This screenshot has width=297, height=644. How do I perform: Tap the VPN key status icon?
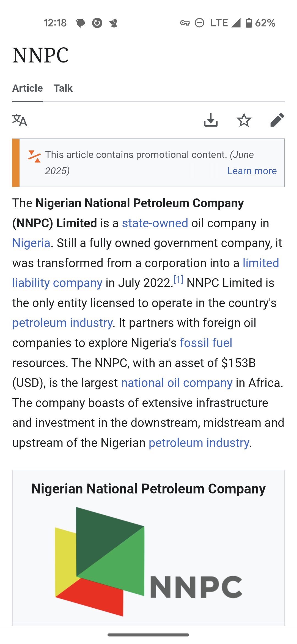tap(185, 23)
